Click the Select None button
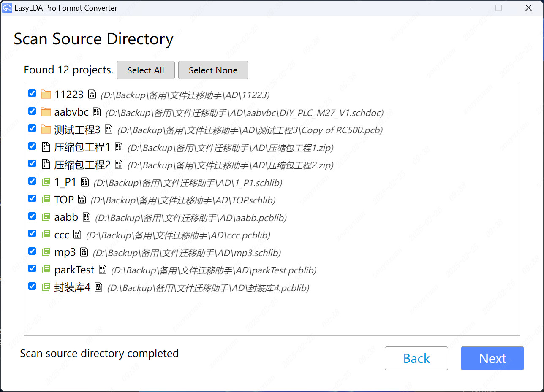This screenshot has height=392, width=544. tap(213, 70)
